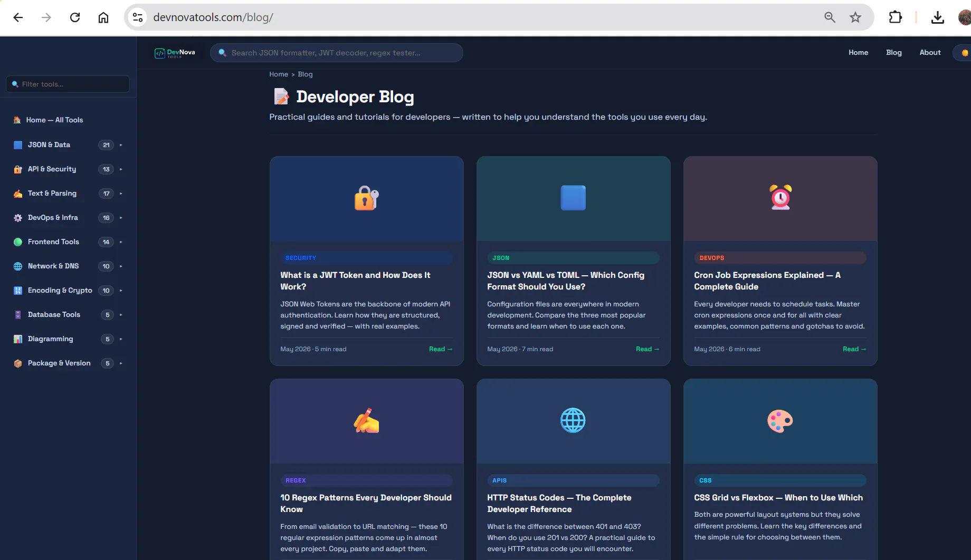Expand Package & Version category arrow

pyautogui.click(x=121, y=363)
